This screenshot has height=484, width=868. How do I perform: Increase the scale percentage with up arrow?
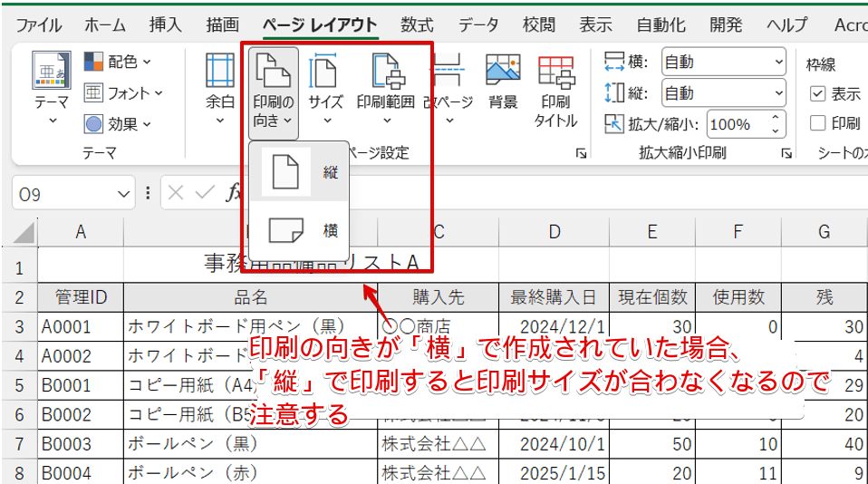pyautogui.click(x=775, y=118)
